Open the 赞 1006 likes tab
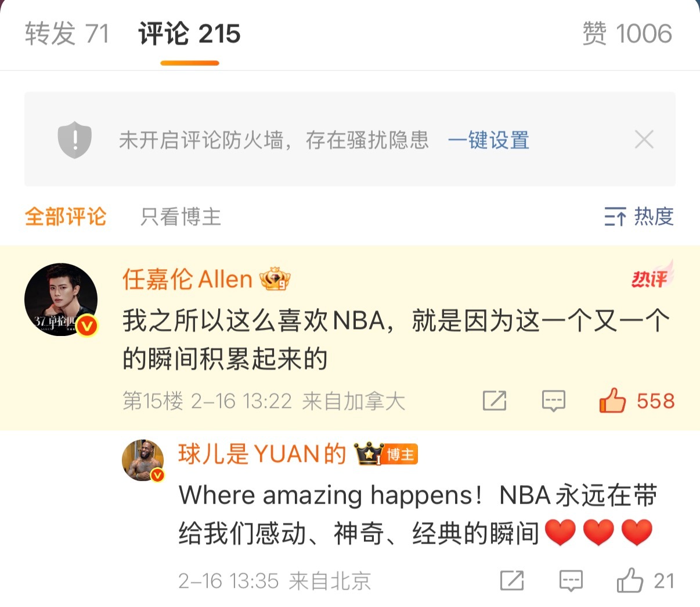This screenshot has height=607, width=700. click(x=627, y=34)
